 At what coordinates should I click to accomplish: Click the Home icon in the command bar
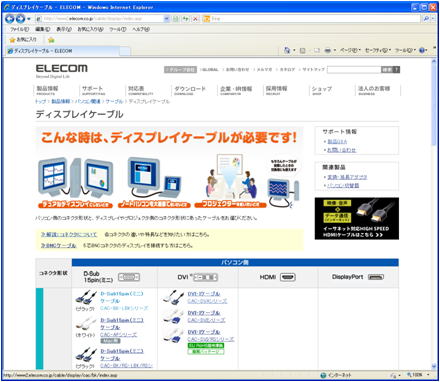pos(286,50)
